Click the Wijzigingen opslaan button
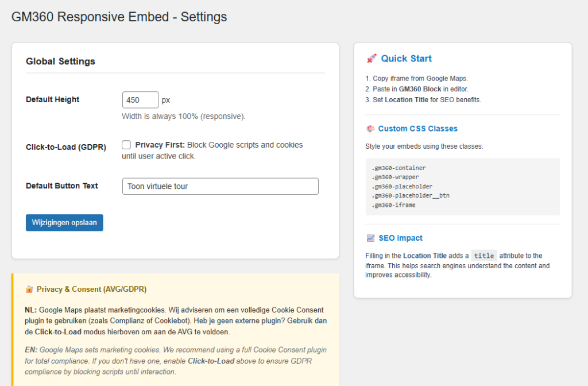 click(x=64, y=222)
